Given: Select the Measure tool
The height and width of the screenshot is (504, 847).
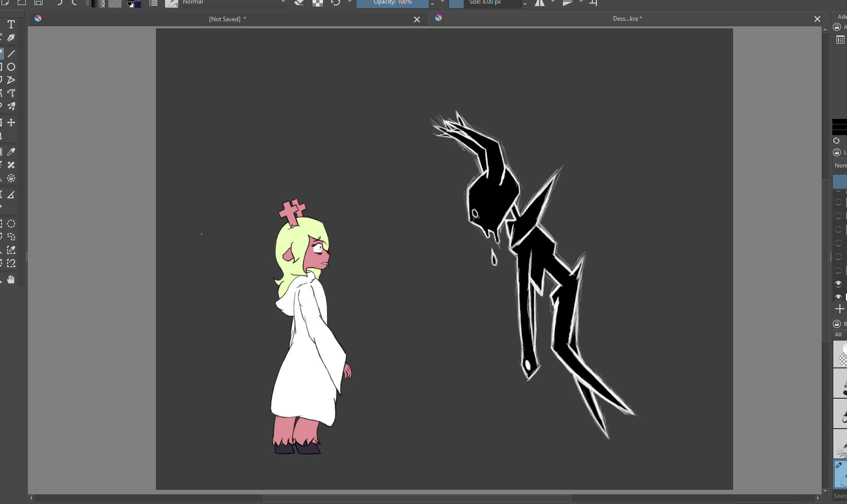Looking at the screenshot, I should [x=11, y=194].
